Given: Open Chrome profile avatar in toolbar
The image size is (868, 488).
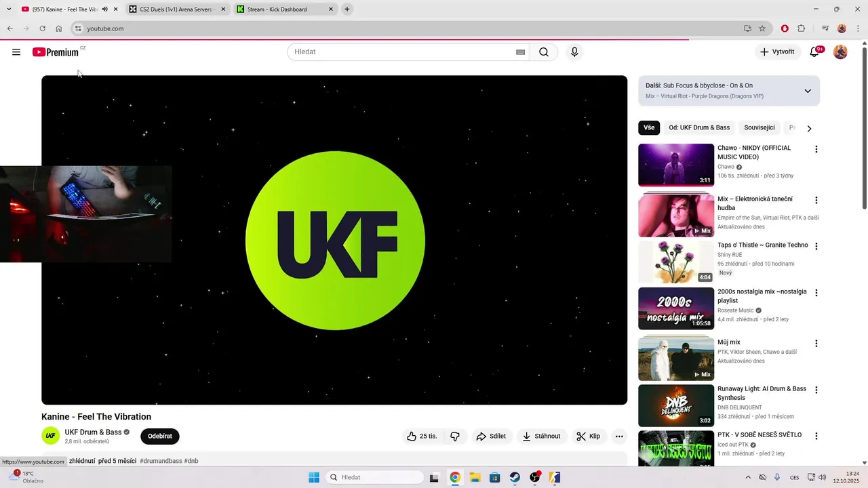Looking at the screenshot, I should pyautogui.click(x=842, y=28).
